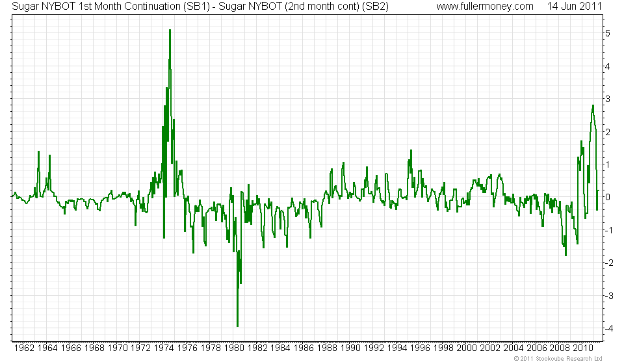Click the x-axis year 1994
This screenshot has height=364, width=637.
click(x=397, y=348)
